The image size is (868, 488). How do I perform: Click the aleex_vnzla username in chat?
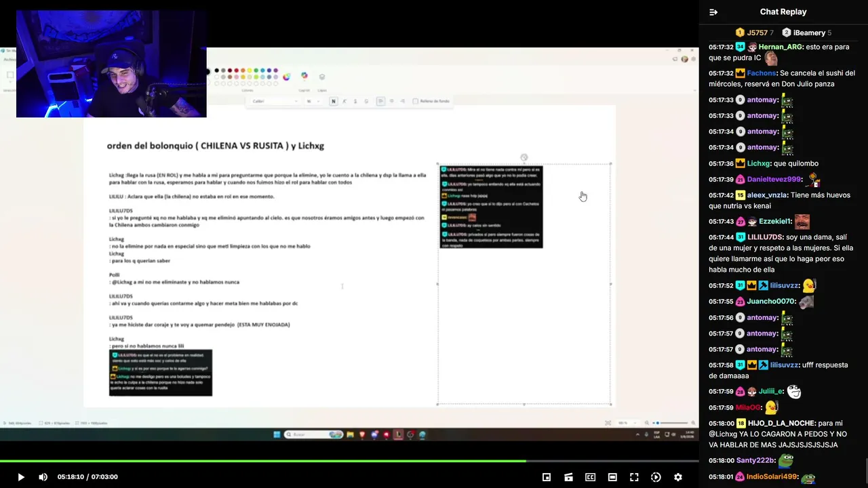768,195
